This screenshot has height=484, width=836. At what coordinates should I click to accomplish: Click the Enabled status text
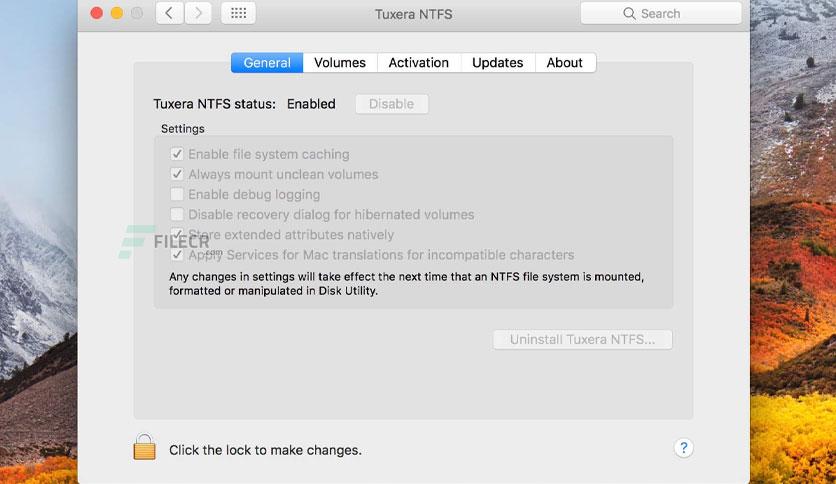311,104
